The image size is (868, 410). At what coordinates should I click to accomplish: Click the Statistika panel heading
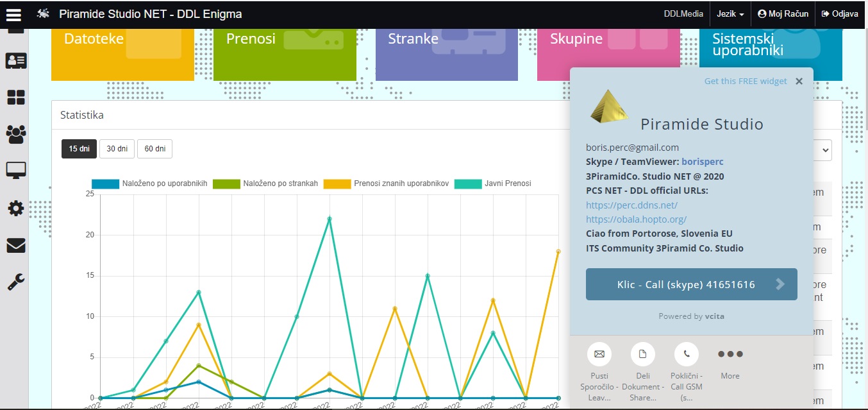(82, 115)
